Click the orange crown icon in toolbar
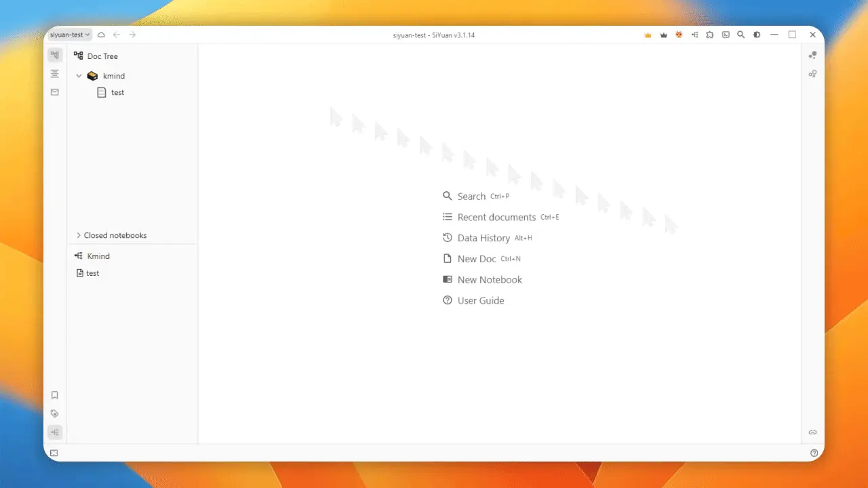The width and height of the screenshot is (868, 488). coord(648,35)
